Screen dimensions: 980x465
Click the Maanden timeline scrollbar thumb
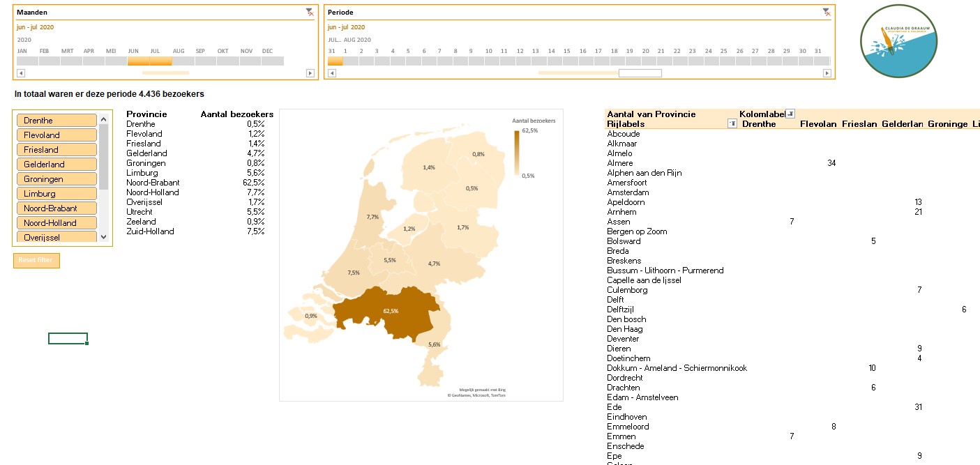coord(165,73)
